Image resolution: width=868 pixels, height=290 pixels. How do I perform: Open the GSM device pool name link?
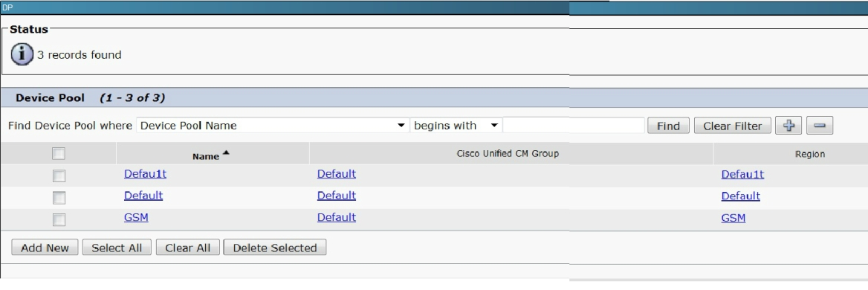(136, 217)
